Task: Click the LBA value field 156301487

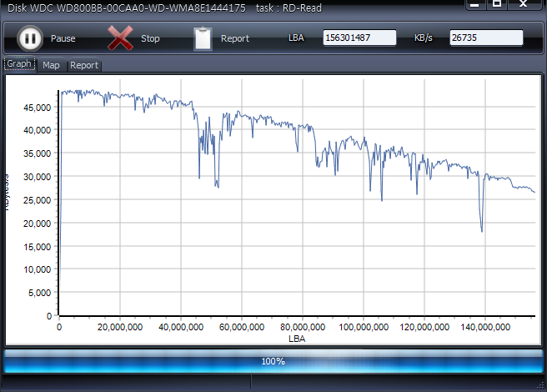Action: [359, 38]
